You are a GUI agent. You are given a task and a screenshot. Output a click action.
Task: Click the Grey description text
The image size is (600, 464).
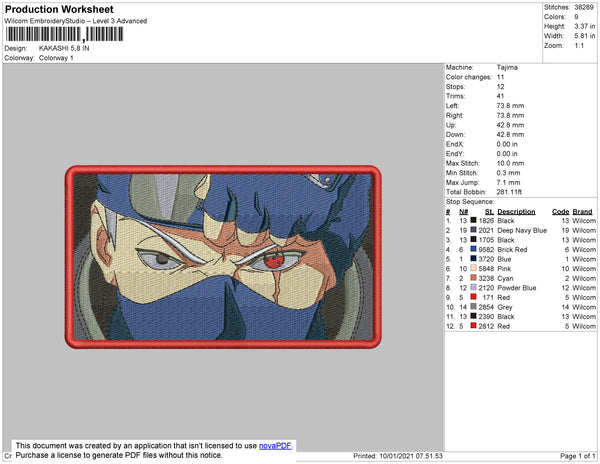[x=504, y=307]
